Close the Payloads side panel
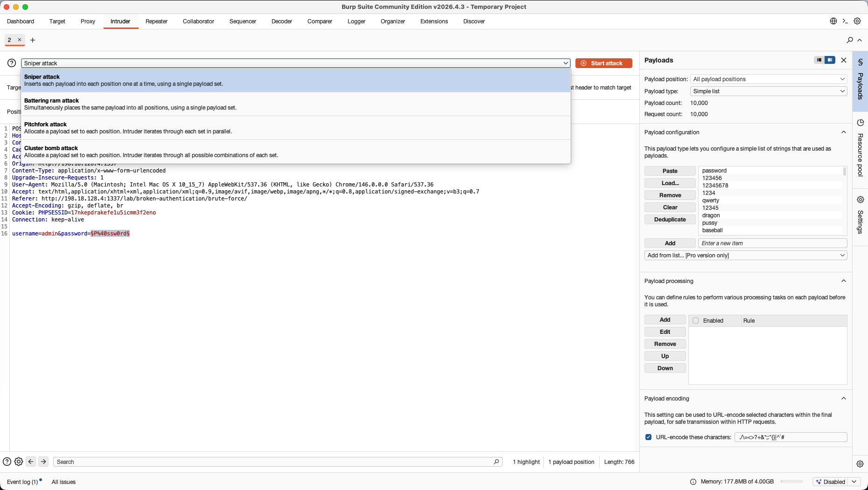The height and width of the screenshot is (490, 868). point(844,60)
